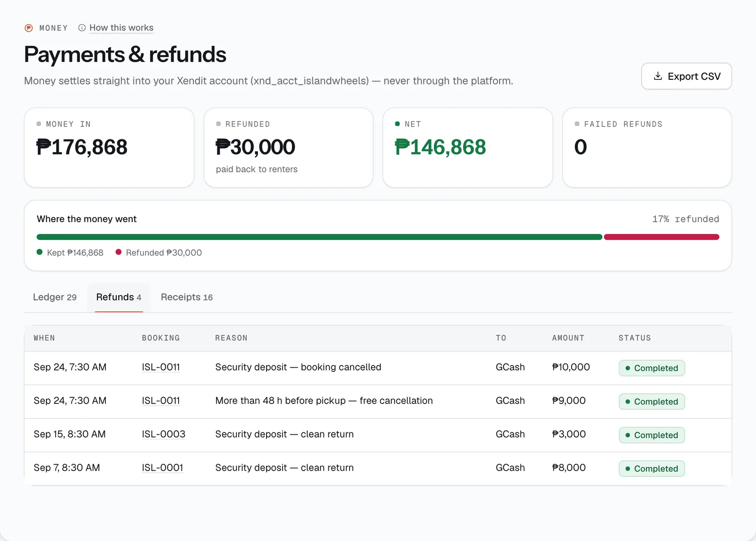Click the '17% refunded' label
The height and width of the screenshot is (541, 756).
pyautogui.click(x=686, y=219)
